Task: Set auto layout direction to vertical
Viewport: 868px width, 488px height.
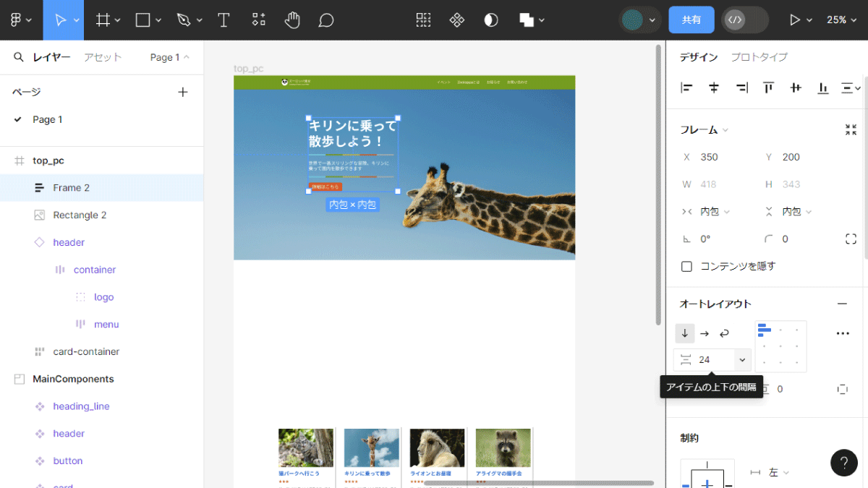Action: (x=685, y=333)
